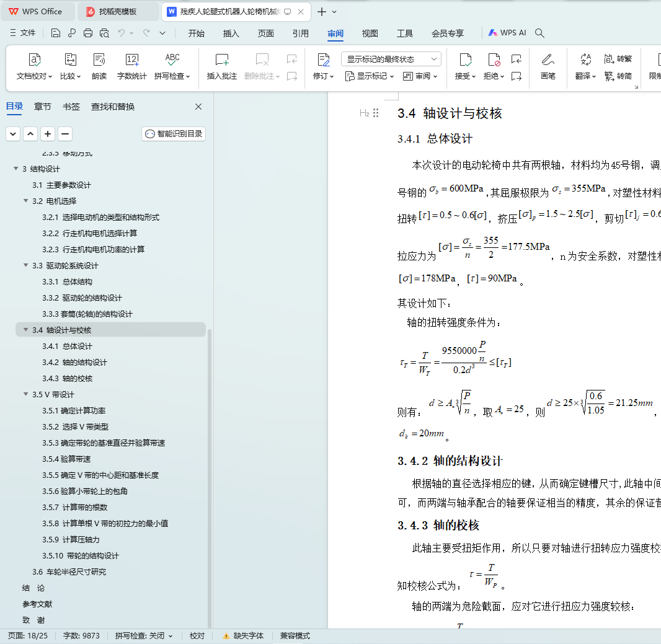Jump to 参考文献 in the outline

pyautogui.click(x=38, y=604)
